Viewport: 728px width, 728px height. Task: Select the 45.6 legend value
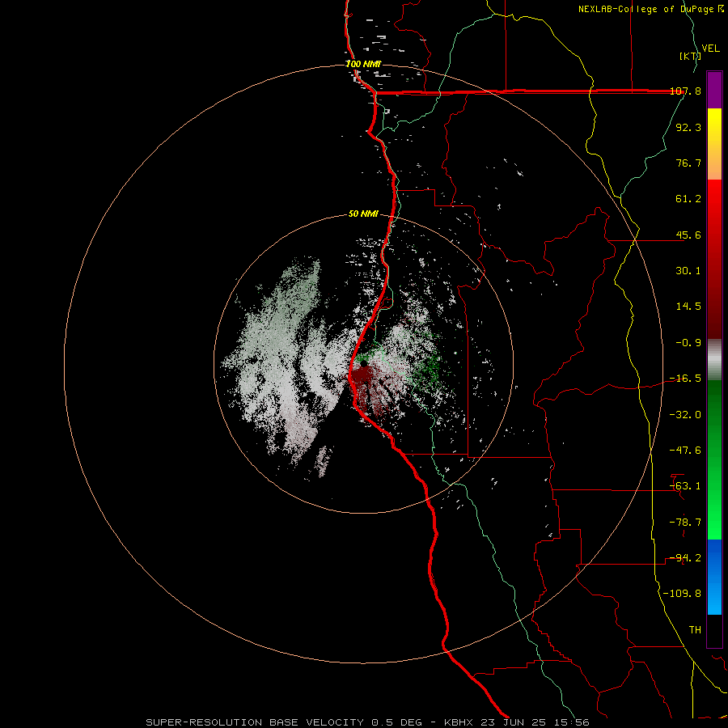tap(688, 235)
